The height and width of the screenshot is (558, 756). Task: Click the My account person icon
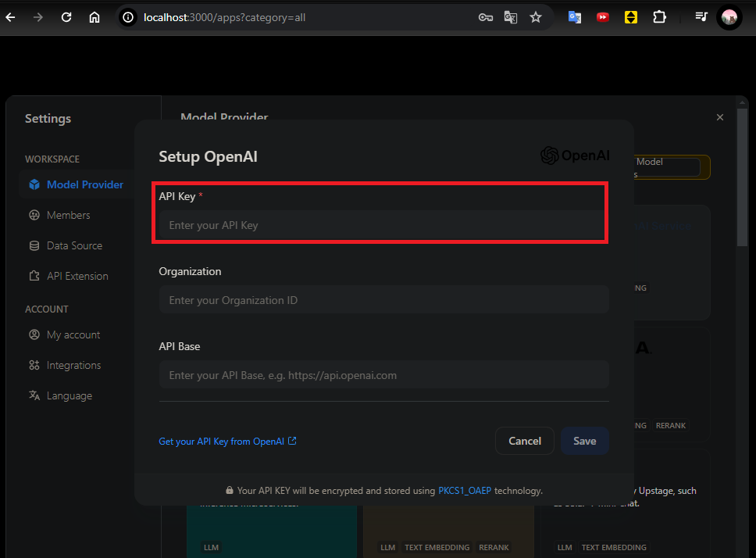coord(34,334)
